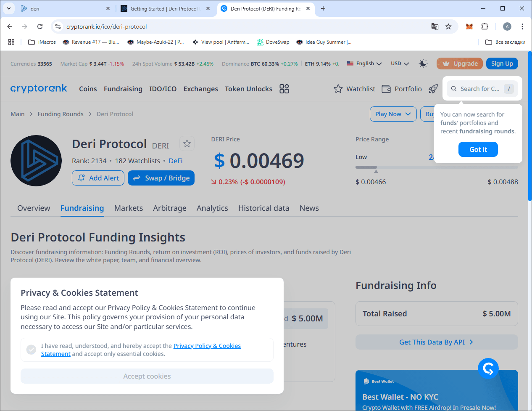Viewport: 532px width, 411px height.
Task: Click Add Alert button
Action: pos(98,178)
